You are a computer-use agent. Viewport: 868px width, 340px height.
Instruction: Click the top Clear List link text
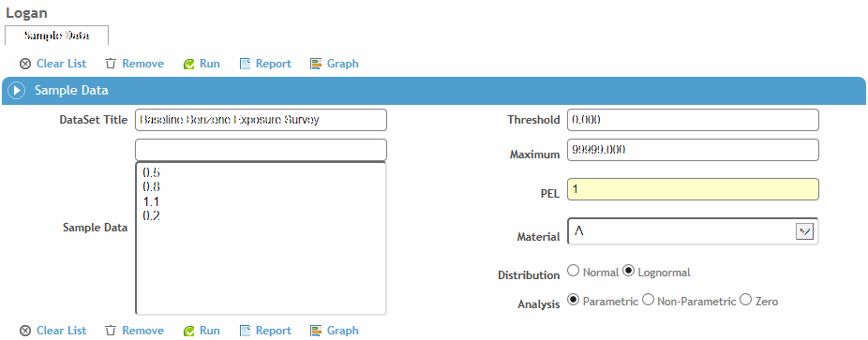62,64
